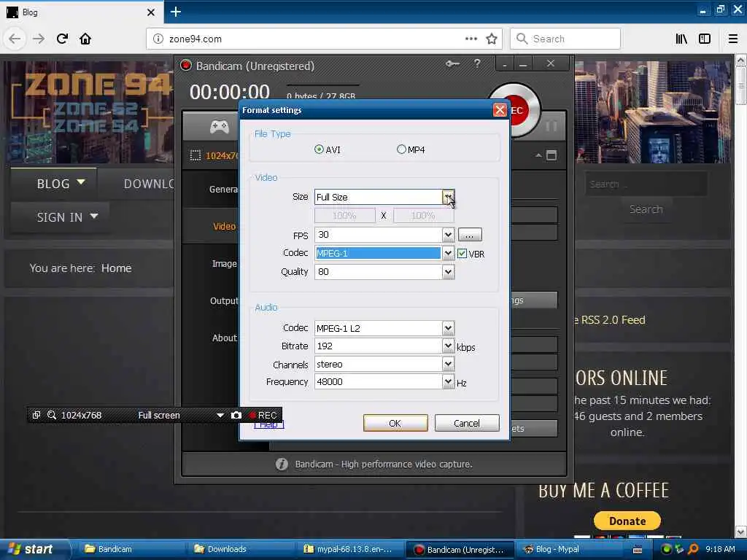Viewport: 747px width, 560px height.
Task: Click OK in Format settings
Action: [x=395, y=423]
